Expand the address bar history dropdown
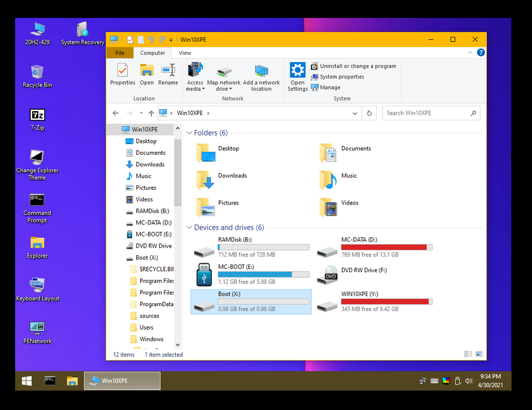The image size is (532, 410). [x=355, y=113]
